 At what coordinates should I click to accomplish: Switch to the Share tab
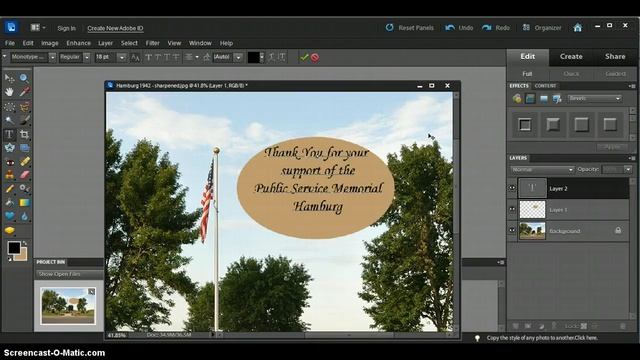click(x=615, y=57)
